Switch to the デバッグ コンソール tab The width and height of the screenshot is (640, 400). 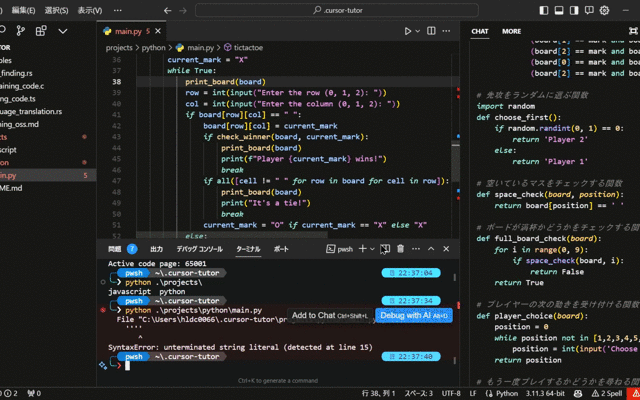coord(199,248)
